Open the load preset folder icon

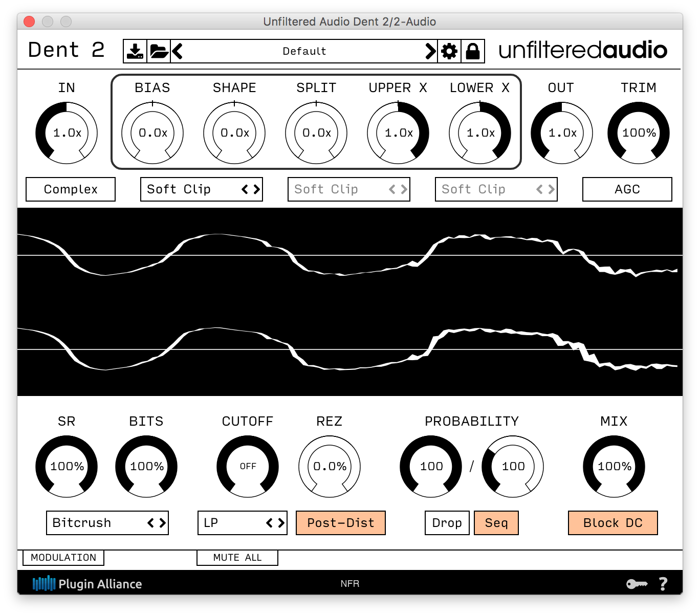pyautogui.click(x=159, y=51)
